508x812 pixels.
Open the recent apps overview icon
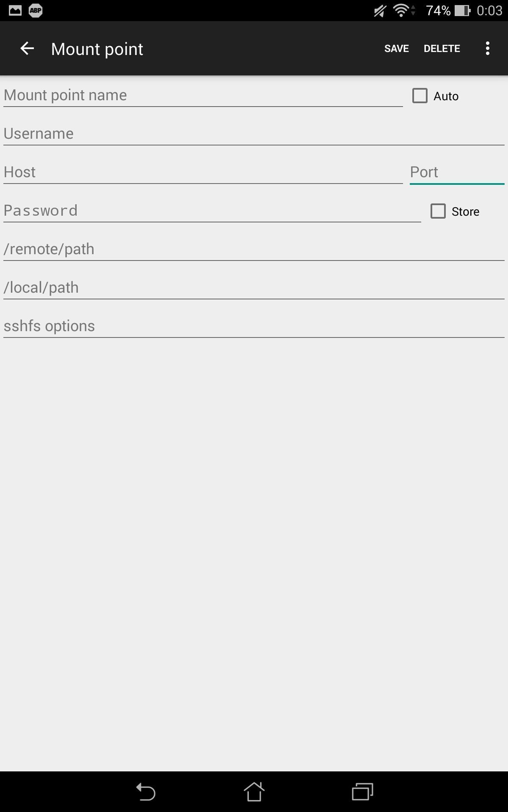[362, 792]
